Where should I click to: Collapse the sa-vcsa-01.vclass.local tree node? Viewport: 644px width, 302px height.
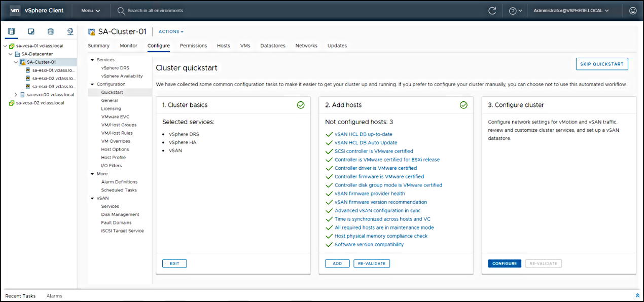click(x=5, y=46)
